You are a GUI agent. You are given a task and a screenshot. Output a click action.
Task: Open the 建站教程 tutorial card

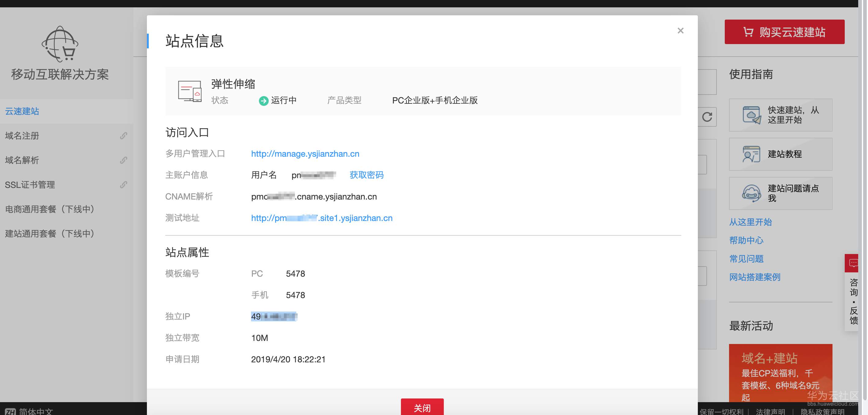(780, 154)
